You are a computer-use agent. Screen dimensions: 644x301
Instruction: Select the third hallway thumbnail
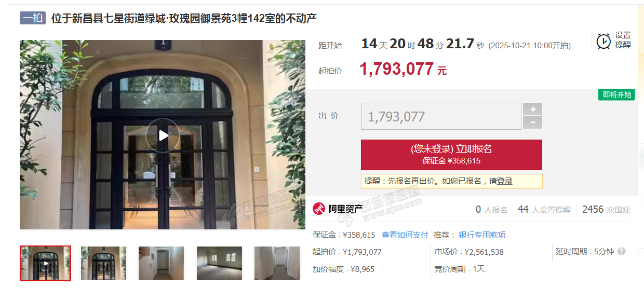[161, 263]
